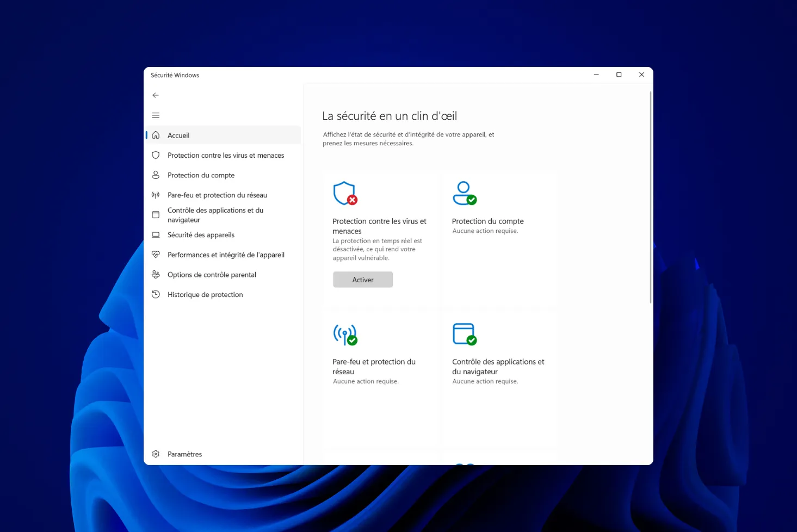Open the Protection du compte tile title
Viewport: 797px width, 532px height.
tap(487, 221)
